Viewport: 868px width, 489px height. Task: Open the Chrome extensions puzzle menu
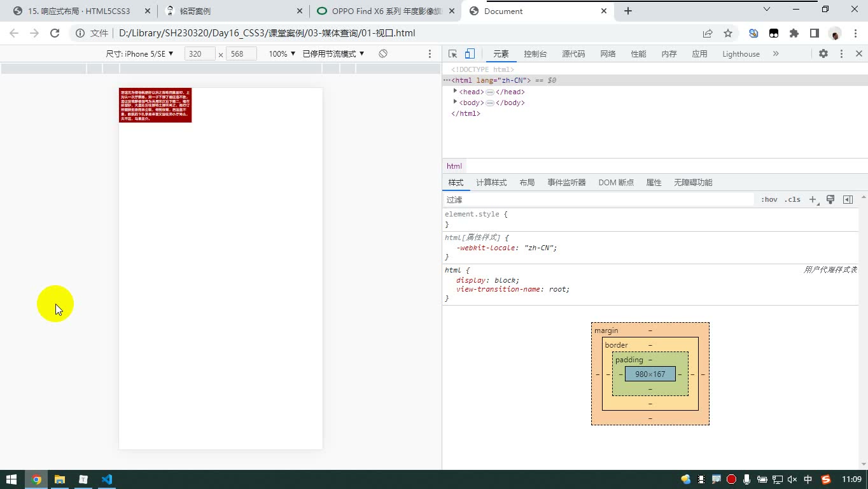click(x=794, y=33)
